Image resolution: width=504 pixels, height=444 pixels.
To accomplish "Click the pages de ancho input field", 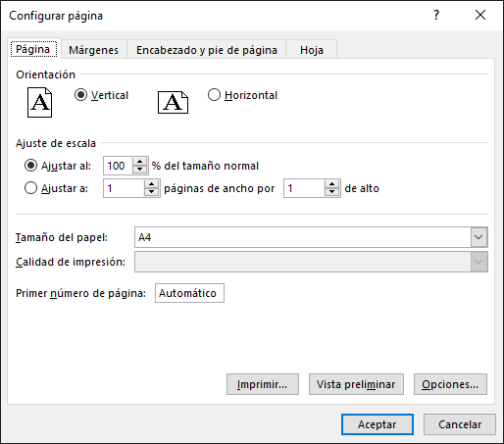I will coord(124,188).
